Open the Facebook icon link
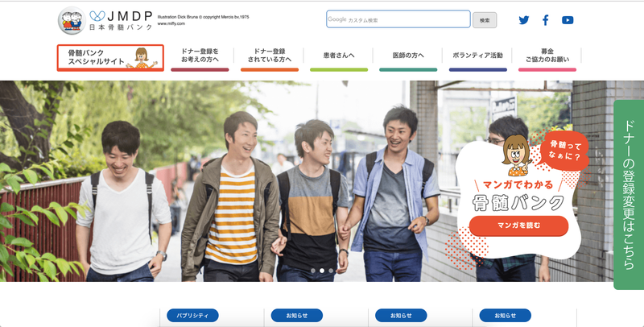This screenshot has height=327, width=644. point(546,20)
